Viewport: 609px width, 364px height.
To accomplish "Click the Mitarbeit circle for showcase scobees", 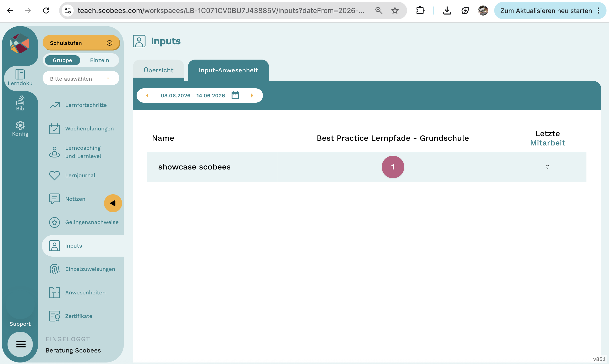I will (x=548, y=167).
